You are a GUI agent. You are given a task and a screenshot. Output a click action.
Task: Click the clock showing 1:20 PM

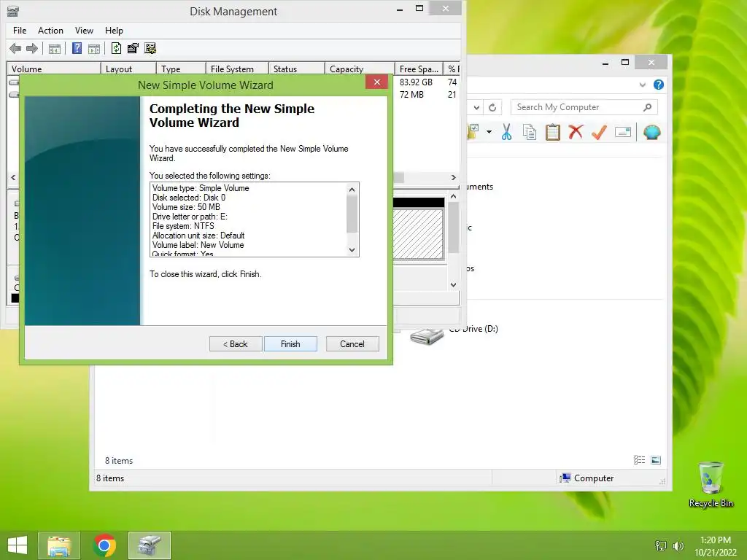click(716, 540)
